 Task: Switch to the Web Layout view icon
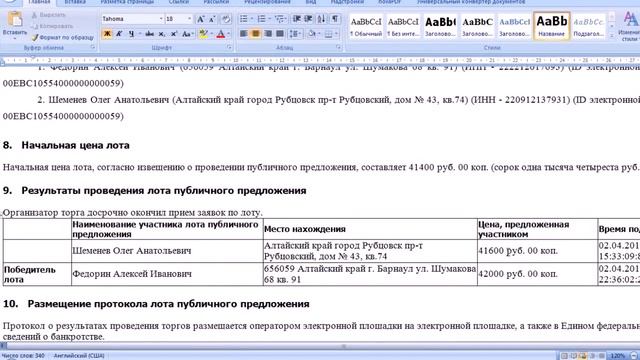(x=583, y=356)
